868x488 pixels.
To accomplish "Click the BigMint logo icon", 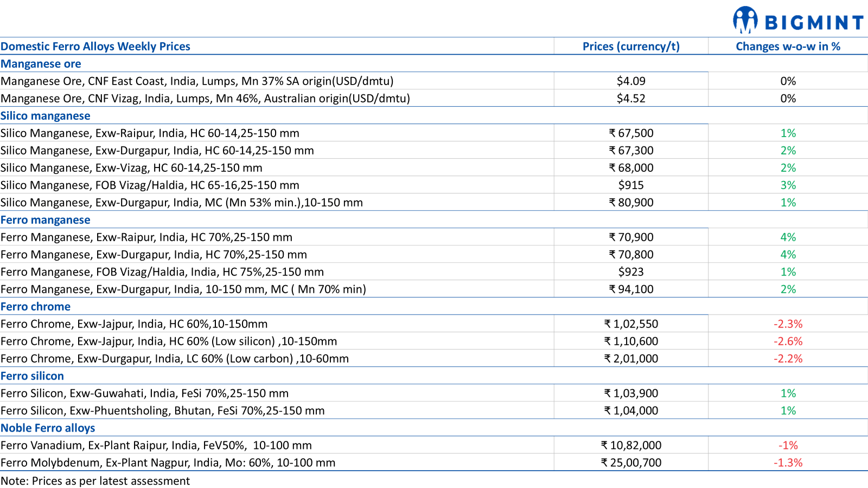I will point(745,21).
